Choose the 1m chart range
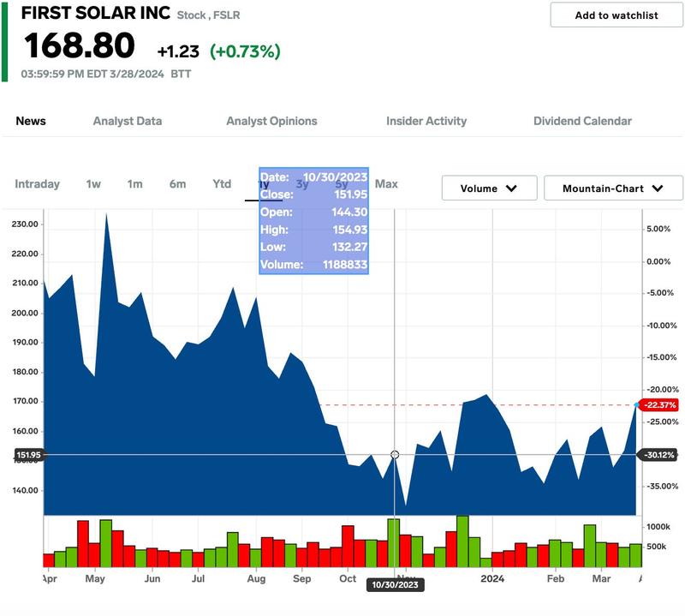 (x=135, y=184)
